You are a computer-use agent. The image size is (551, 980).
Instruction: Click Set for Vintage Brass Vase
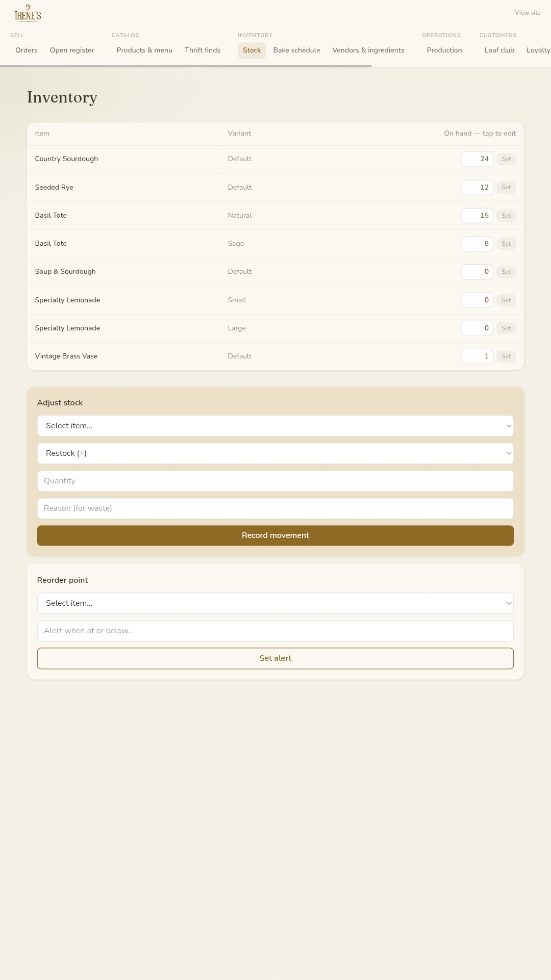point(506,356)
